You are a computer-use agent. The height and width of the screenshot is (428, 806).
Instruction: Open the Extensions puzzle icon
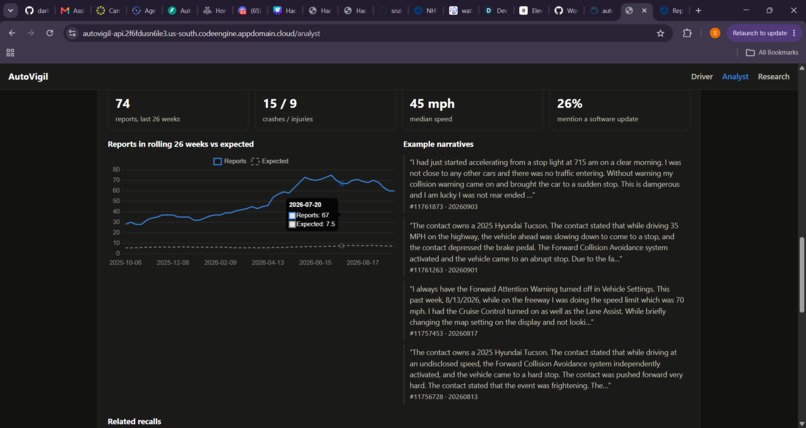(687, 33)
